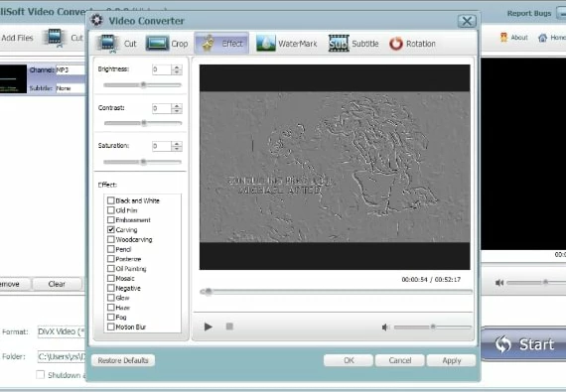Enable Haze effect

coord(111,308)
